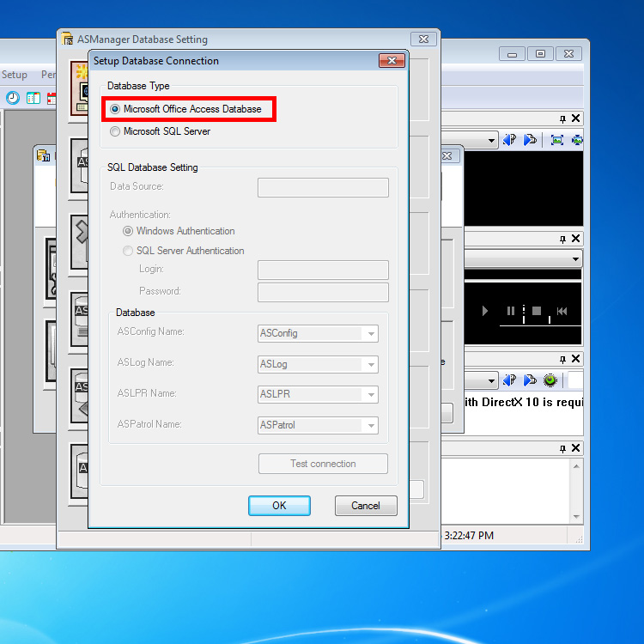The width and height of the screenshot is (644, 644).
Task: Open the Setup menu in main window
Action: (15, 75)
